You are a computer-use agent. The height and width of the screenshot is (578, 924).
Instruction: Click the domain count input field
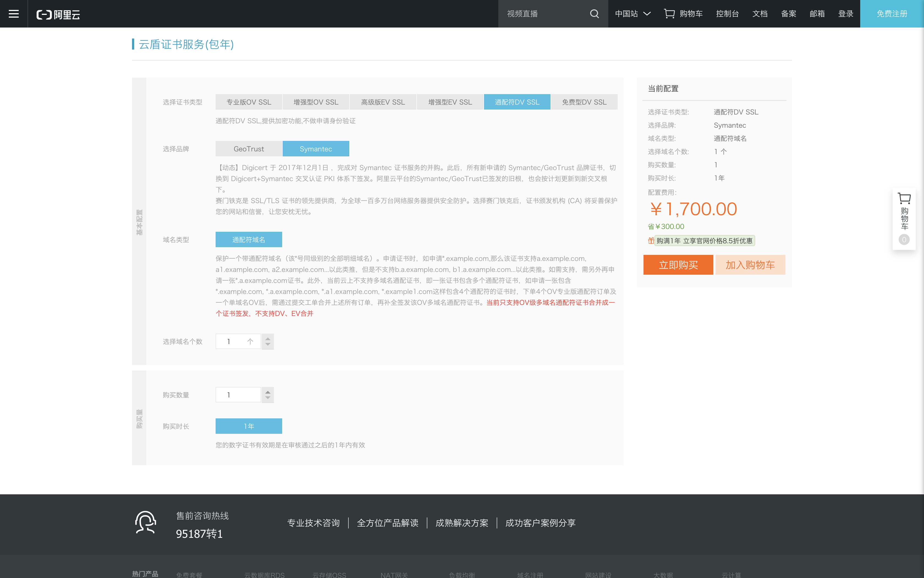pyautogui.click(x=238, y=341)
